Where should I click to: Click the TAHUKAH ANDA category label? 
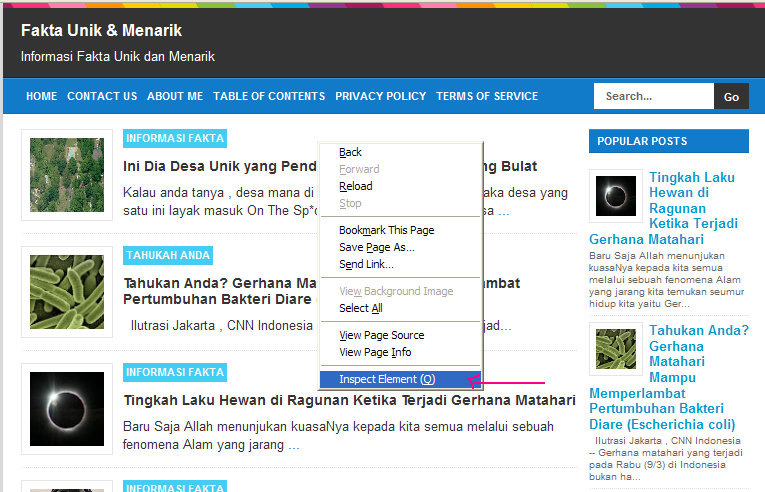(168, 255)
